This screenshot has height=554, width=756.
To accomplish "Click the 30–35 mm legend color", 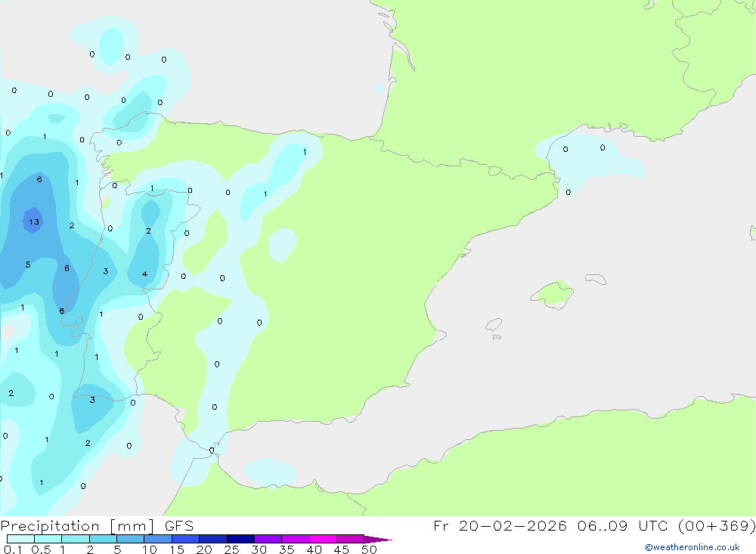I will click(x=268, y=539).
